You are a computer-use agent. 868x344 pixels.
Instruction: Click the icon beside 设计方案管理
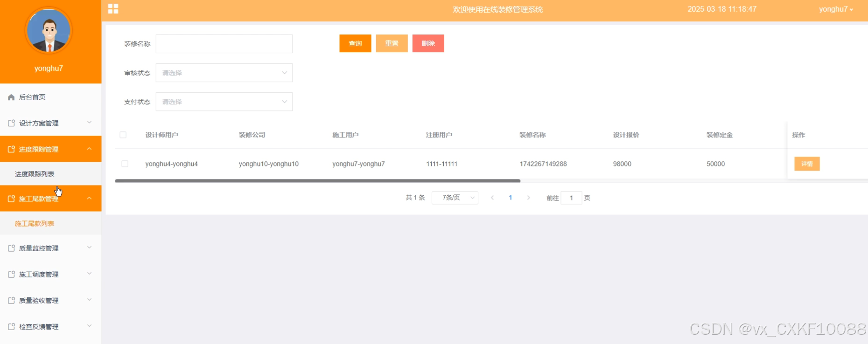click(x=11, y=124)
